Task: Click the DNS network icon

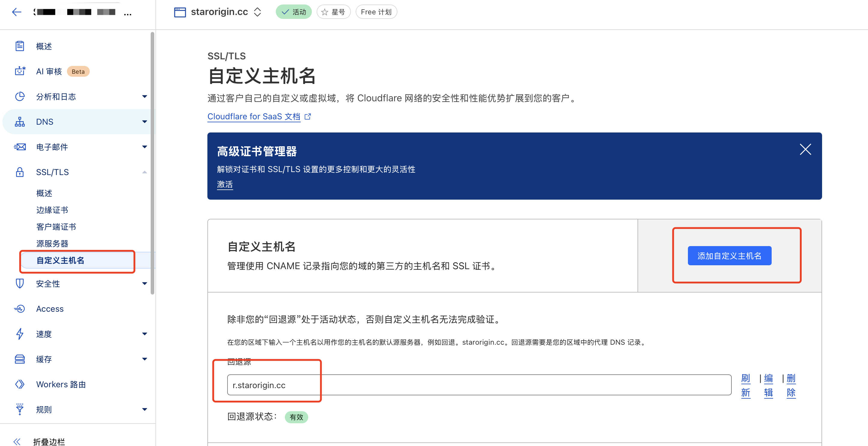Action: tap(20, 121)
